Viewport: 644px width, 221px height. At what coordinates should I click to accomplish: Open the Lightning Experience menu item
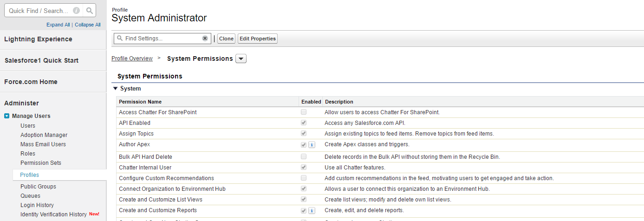coord(38,39)
